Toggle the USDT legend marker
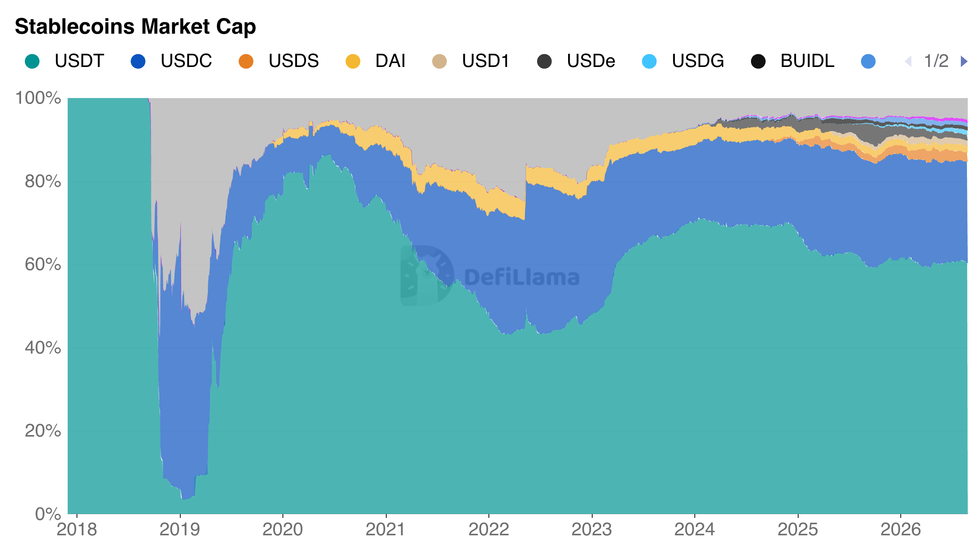 click(x=32, y=61)
